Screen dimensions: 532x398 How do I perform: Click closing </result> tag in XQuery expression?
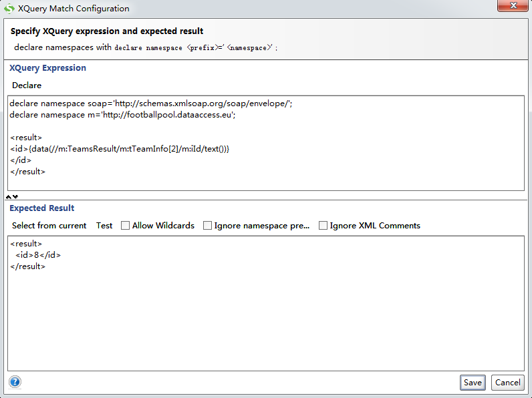coord(28,172)
